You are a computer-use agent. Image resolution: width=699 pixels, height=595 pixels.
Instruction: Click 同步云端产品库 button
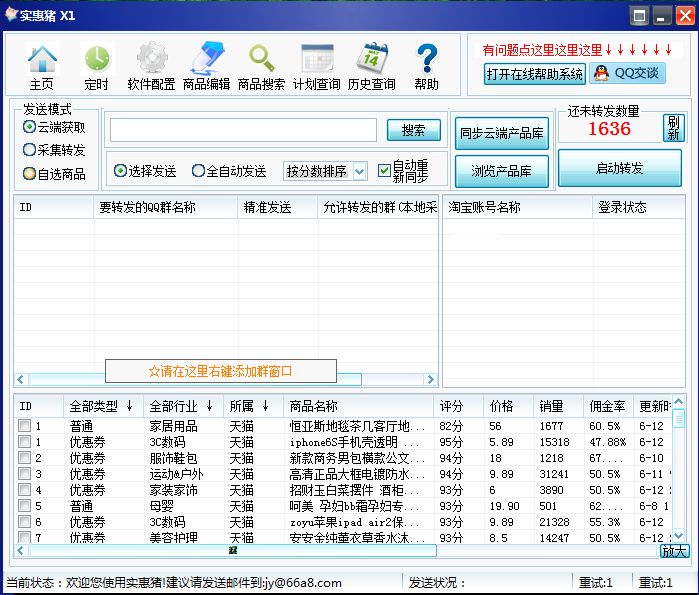[x=502, y=133]
